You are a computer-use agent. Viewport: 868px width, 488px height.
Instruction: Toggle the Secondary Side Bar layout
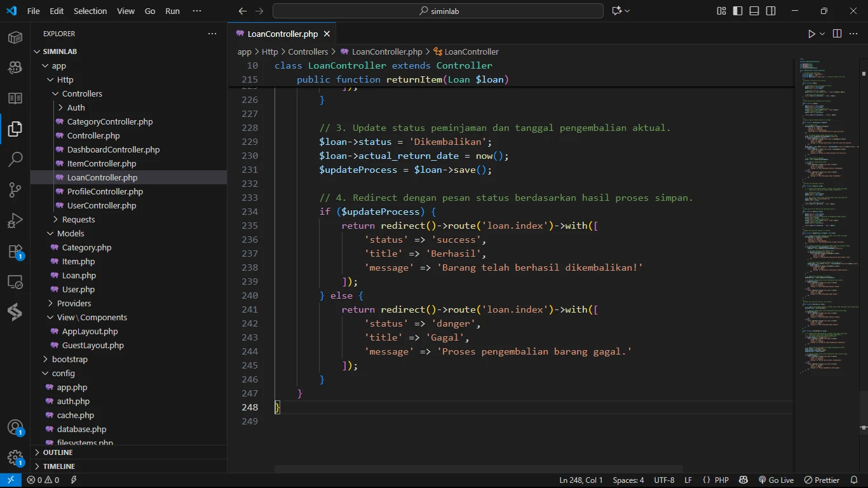coord(771,11)
